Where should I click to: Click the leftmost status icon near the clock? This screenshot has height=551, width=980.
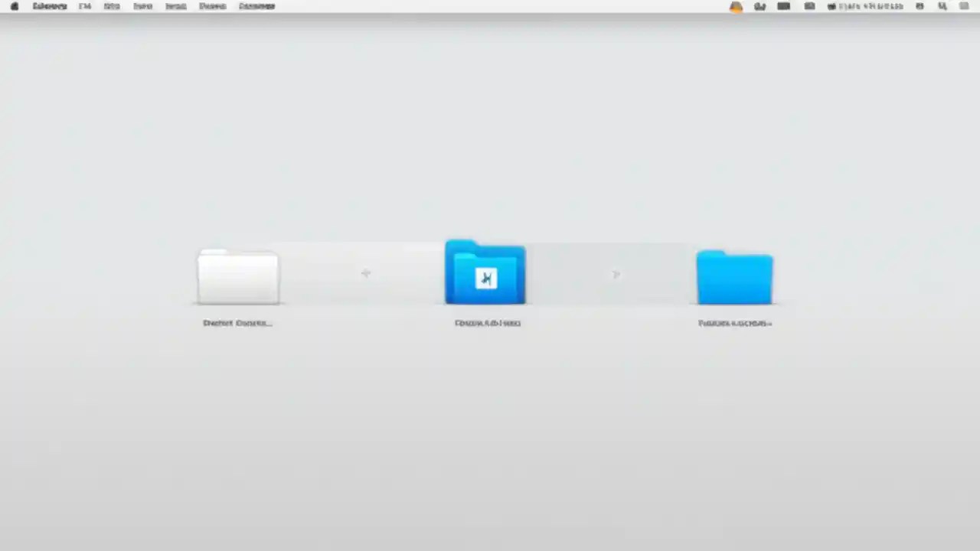[832, 6]
